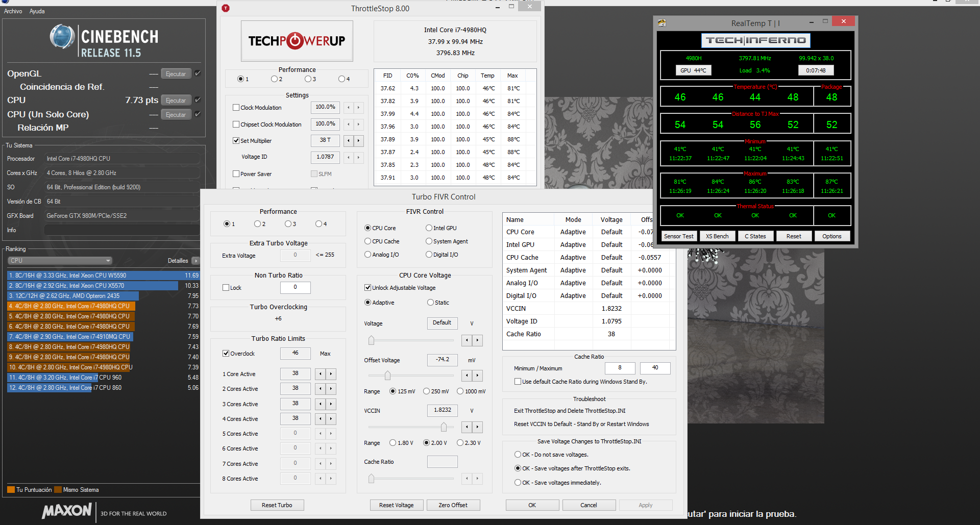The width and height of the screenshot is (980, 525).
Task: Enable Chipset Clock Modulation checkbox
Action: coord(236,124)
